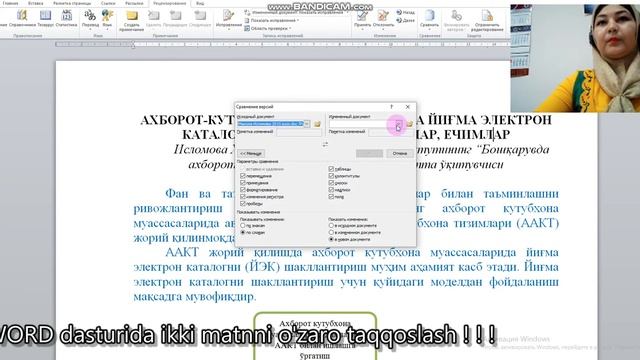Open the Область проверки dropdown
Image resolution: width=640 pixels, height=360 pixels.
pos(268,28)
